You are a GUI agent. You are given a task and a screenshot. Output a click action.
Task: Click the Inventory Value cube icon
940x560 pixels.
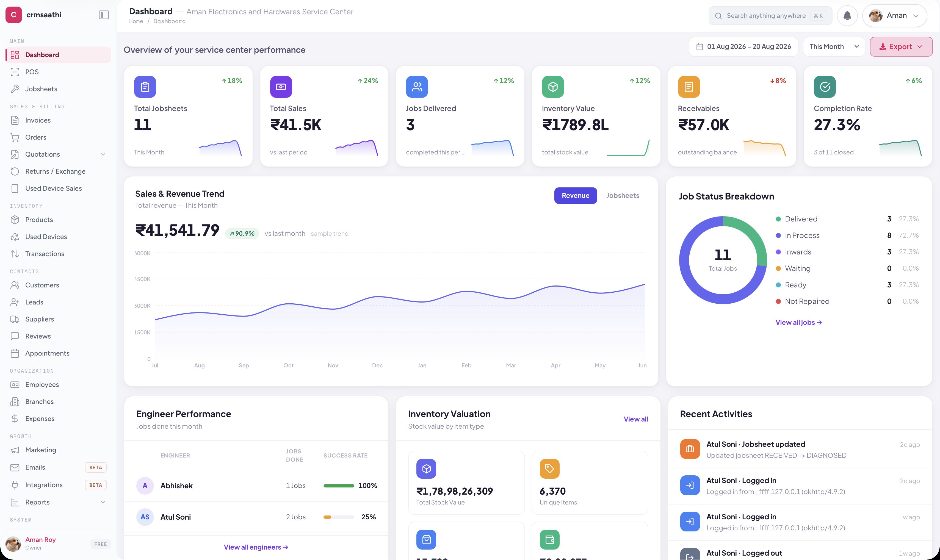(x=553, y=87)
